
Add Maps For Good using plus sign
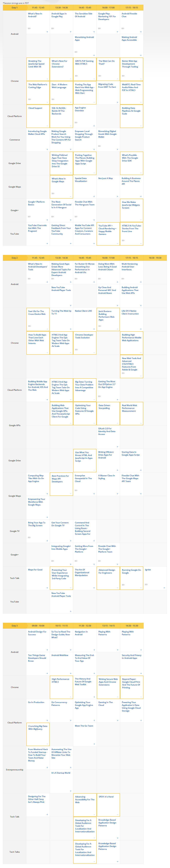[x=47, y=588]
